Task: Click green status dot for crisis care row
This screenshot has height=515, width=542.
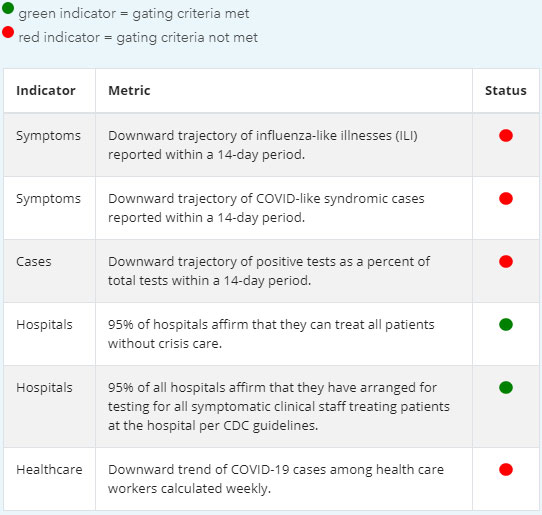Action: (x=506, y=325)
